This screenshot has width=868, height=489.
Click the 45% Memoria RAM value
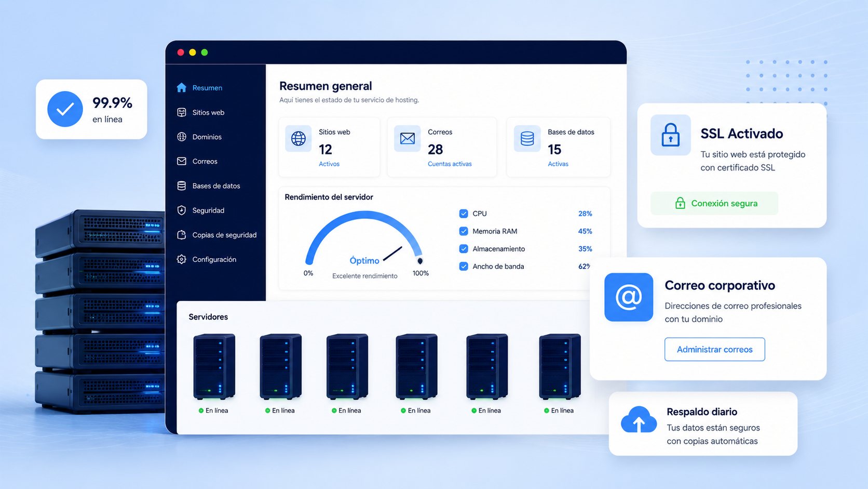click(585, 231)
